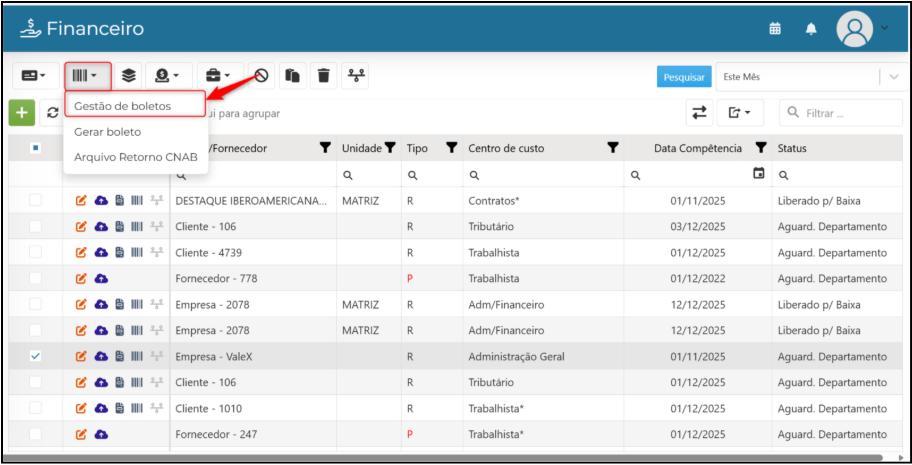Open the calendar icon in the header

(775, 29)
